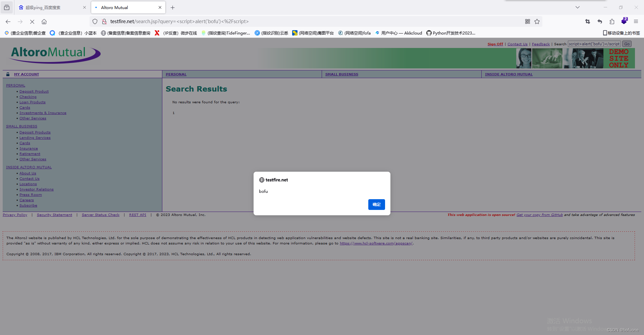
Task: Click the browser back arrow
Action: [x=8, y=21]
